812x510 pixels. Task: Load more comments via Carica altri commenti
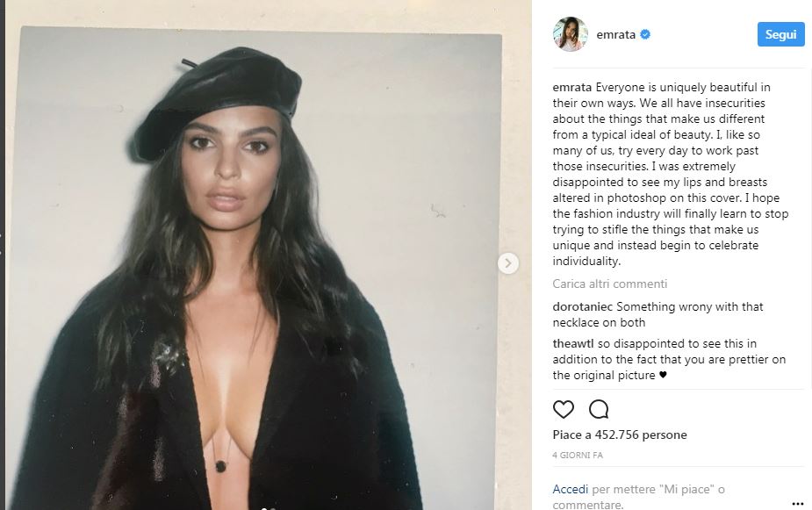click(x=609, y=284)
